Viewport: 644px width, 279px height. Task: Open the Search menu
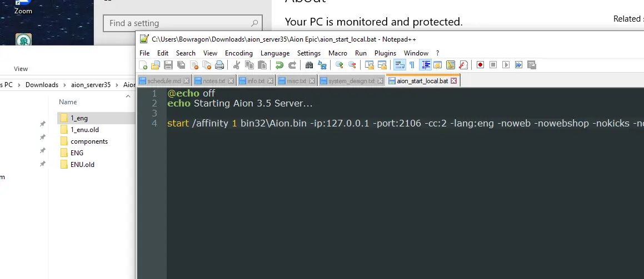point(186,53)
